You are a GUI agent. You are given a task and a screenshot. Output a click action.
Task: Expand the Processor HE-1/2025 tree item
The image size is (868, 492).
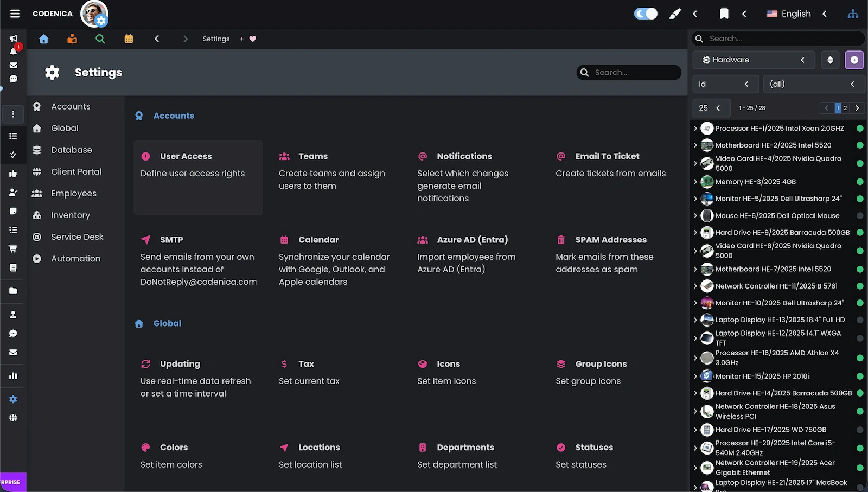(x=695, y=129)
